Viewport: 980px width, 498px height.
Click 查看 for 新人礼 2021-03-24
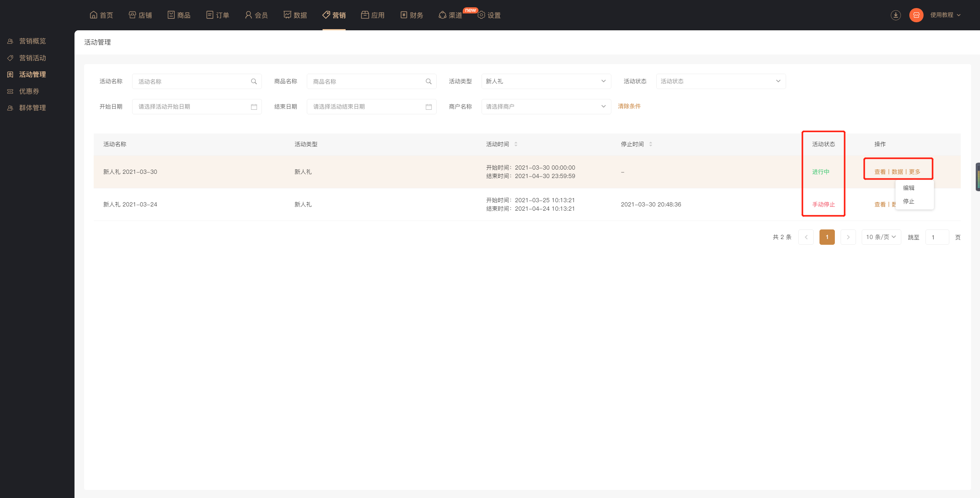(880, 204)
